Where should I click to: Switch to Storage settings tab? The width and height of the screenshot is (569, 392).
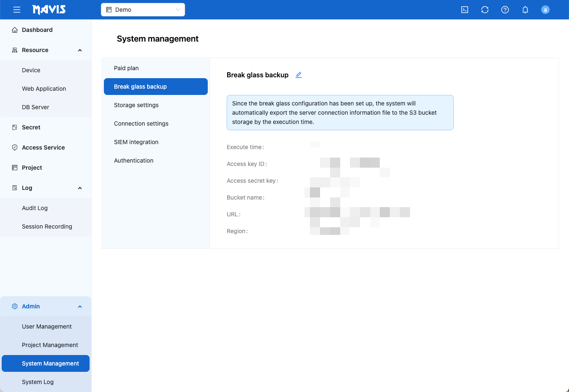point(156,105)
